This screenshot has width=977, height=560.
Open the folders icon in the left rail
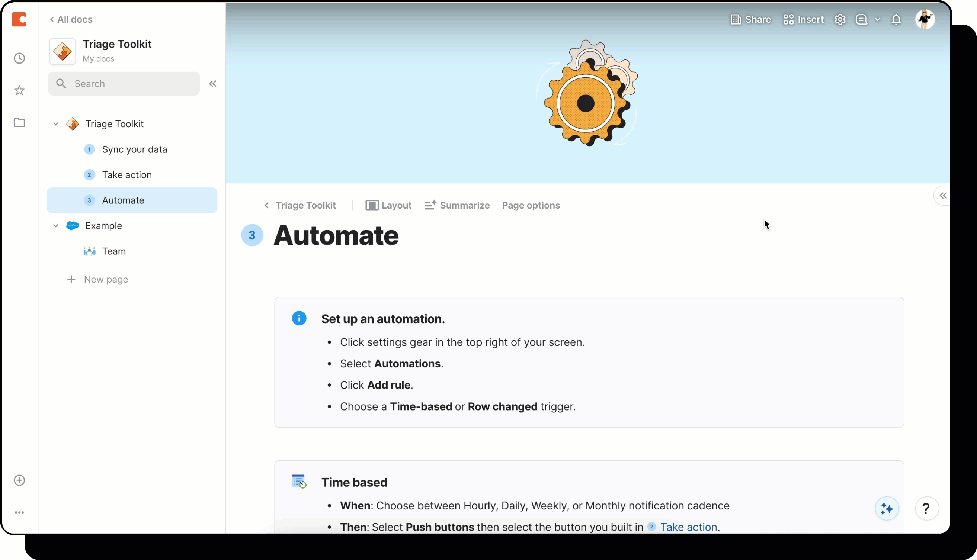click(x=19, y=122)
